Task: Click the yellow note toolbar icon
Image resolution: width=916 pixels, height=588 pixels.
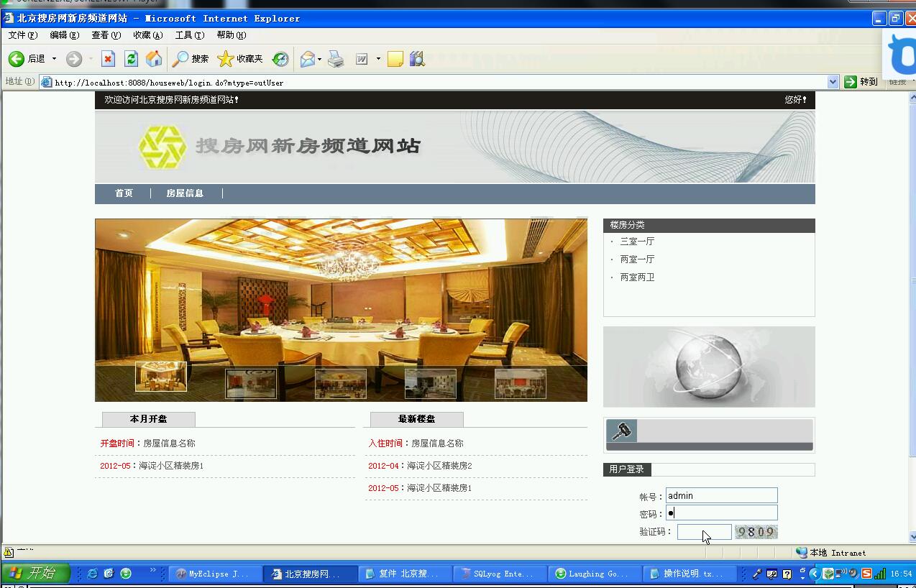Action: click(x=395, y=59)
